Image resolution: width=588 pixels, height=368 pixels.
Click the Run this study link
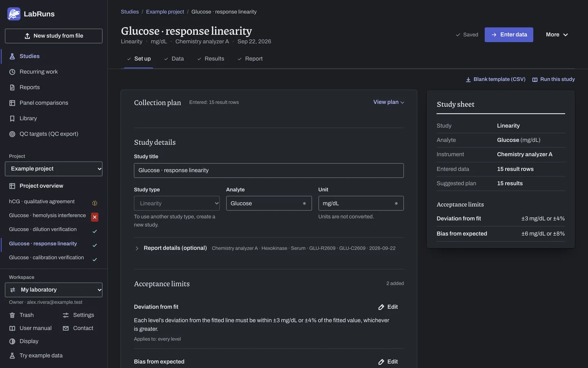[553, 79]
